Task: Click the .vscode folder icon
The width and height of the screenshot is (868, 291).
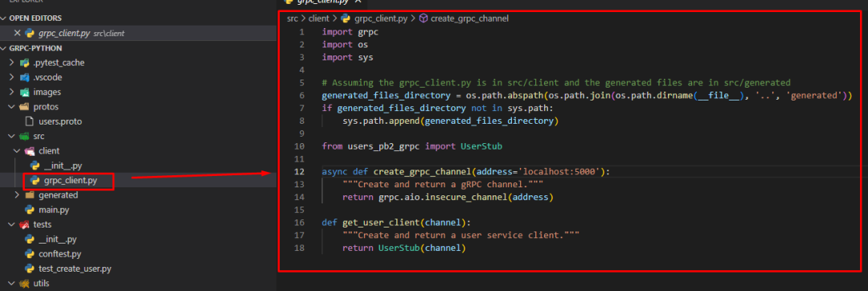Action: click(x=24, y=77)
